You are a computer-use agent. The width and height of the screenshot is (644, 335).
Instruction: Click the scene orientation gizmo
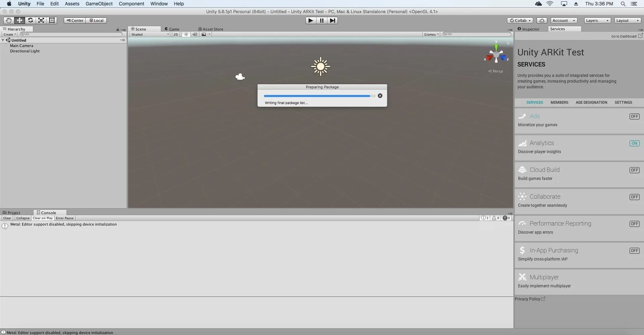(496, 55)
